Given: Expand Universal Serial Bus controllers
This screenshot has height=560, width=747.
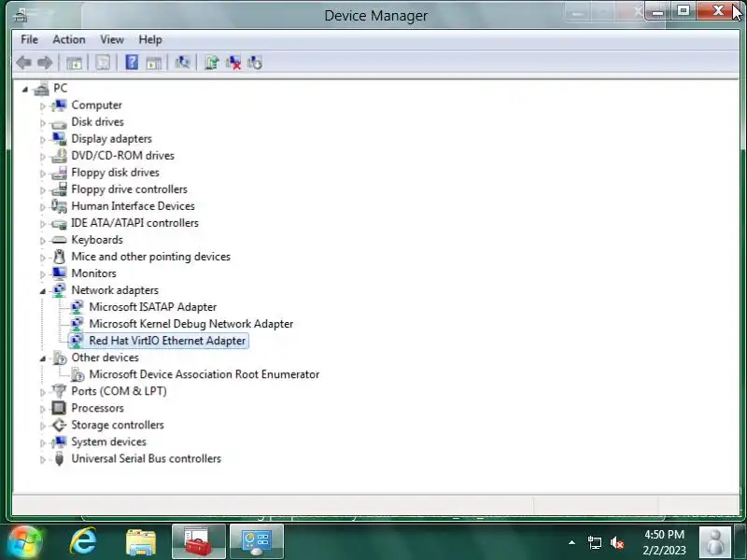Looking at the screenshot, I should pyautogui.click(x=42, y=459).
